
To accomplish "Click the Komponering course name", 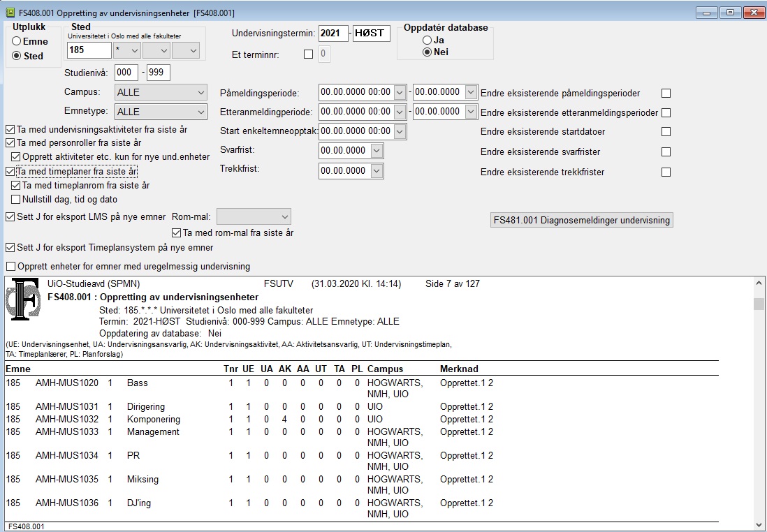I will tap(154, 420).
